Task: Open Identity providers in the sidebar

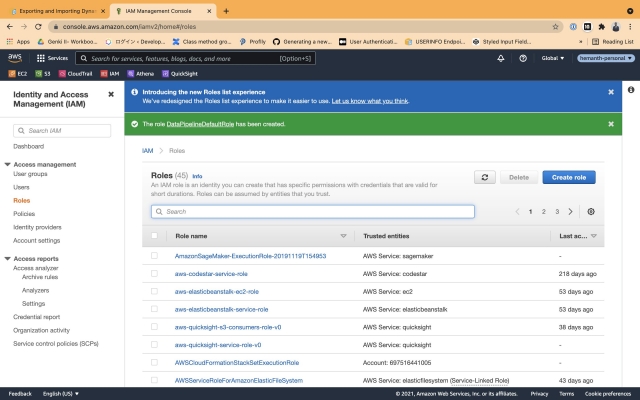Action: pos(37,227)
